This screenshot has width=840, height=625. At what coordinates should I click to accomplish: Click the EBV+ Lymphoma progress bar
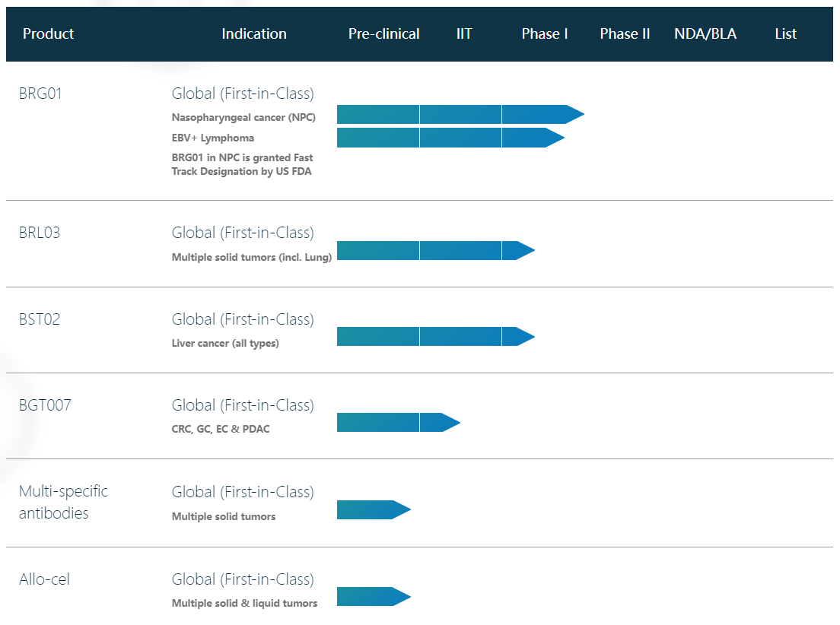[447, 138]
